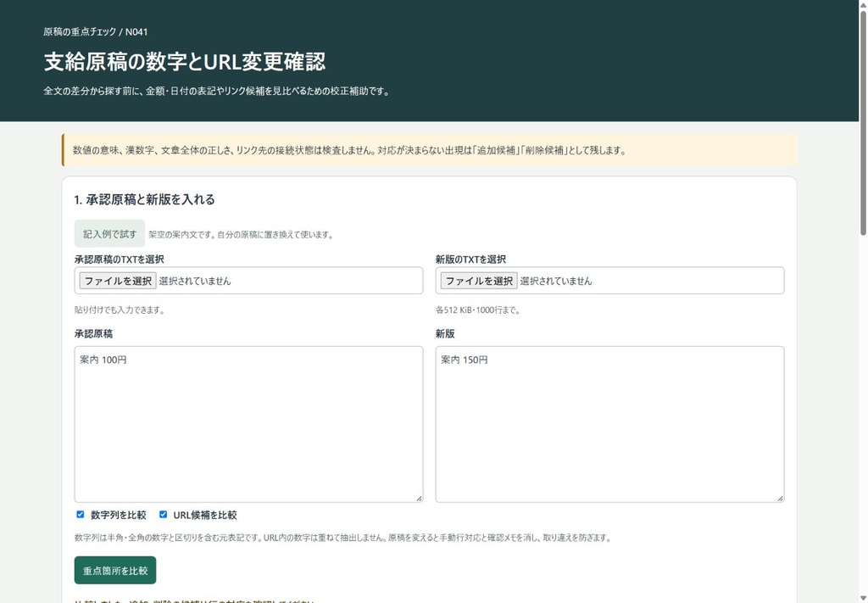Click the 各512 KiB・1000行まで limit note
The image size is (868, 603).
pos(478,310)
